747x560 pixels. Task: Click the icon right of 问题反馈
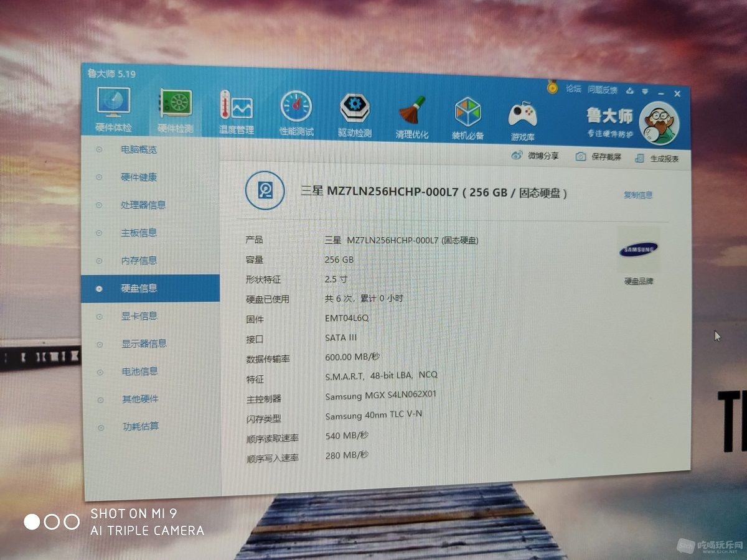[630, 91]
